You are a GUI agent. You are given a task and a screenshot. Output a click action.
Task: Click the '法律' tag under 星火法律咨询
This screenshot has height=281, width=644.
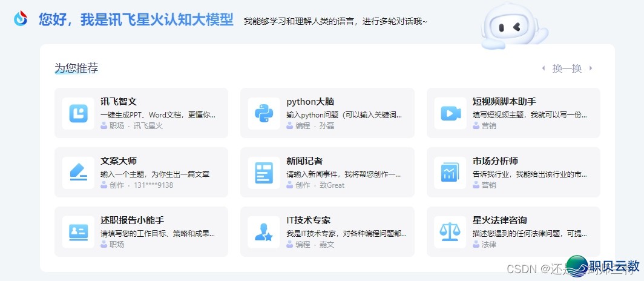(489, 245)
